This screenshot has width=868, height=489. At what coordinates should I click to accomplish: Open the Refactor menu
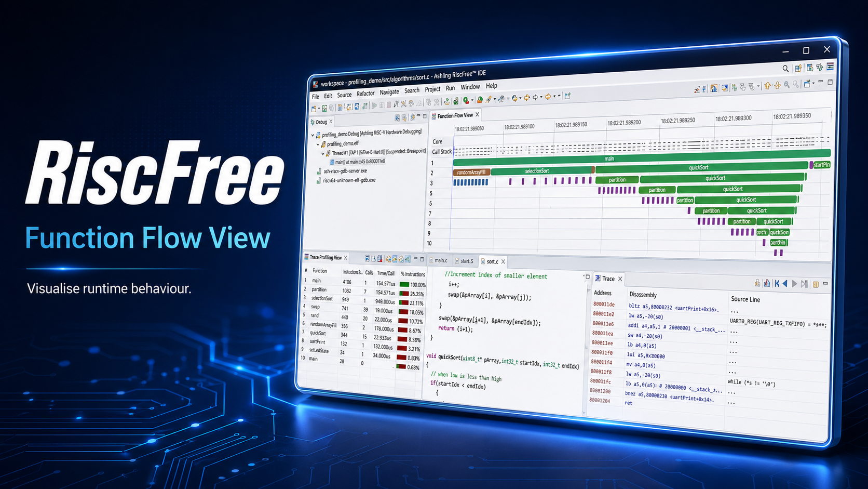[x=365, y=94]
